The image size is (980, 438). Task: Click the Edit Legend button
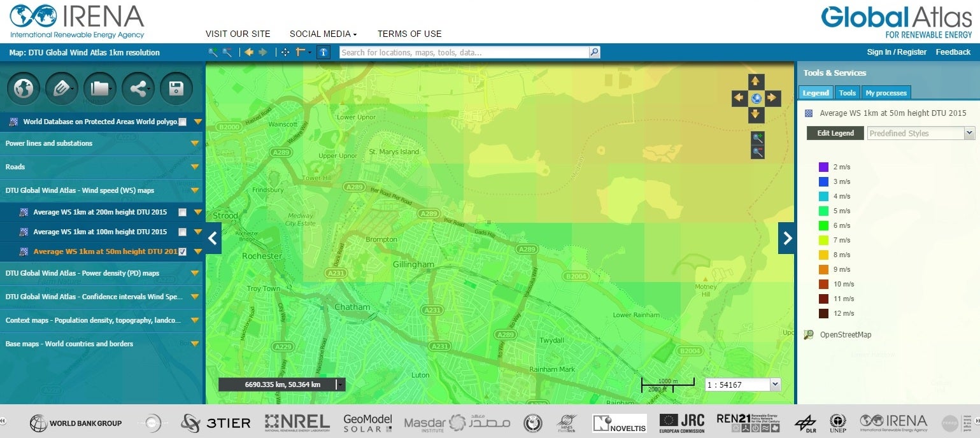835,133
